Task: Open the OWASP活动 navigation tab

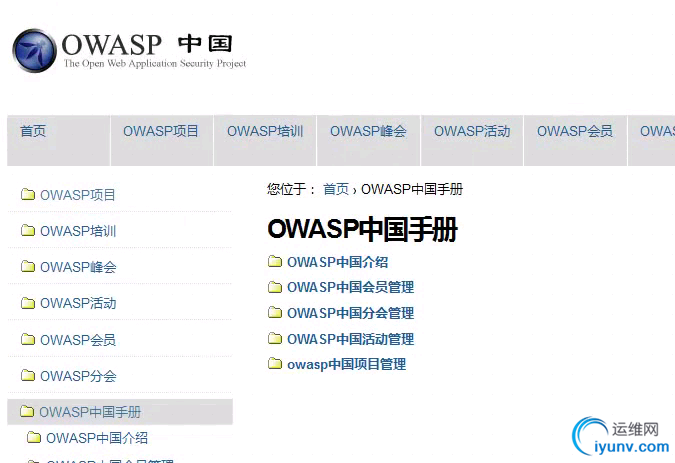Action: [x=472, y=140]
